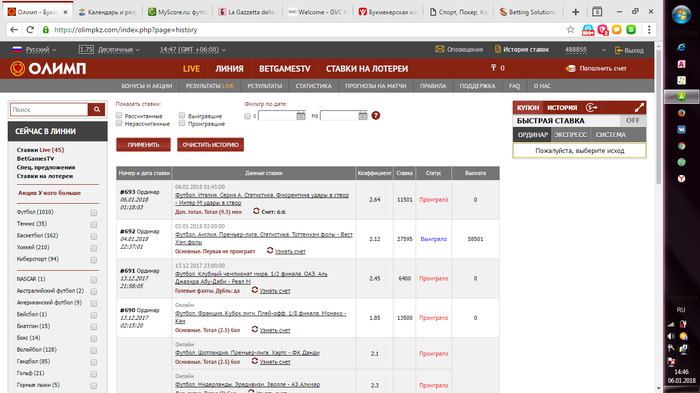Click the bookmark star in address bar
Screen dimensions: 700x393
(570, 30)
